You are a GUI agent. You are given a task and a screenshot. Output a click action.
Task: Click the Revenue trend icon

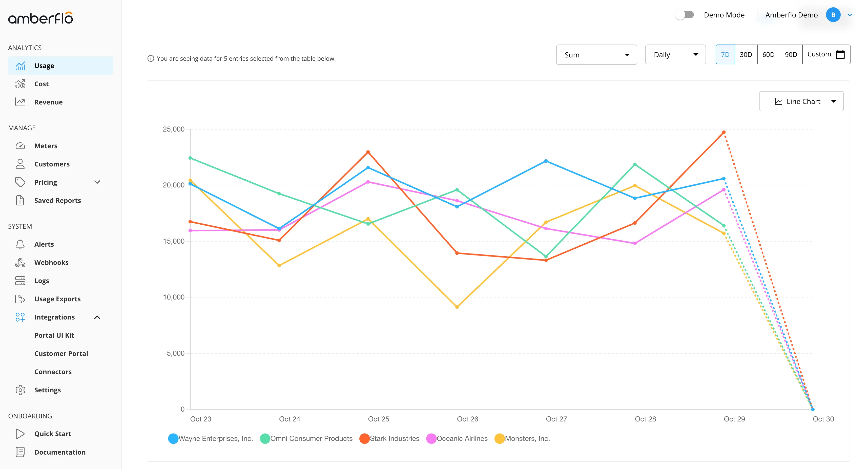20,102
